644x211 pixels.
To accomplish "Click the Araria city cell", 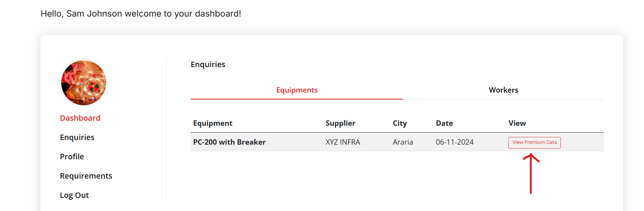I will click(x=402, y=142).
